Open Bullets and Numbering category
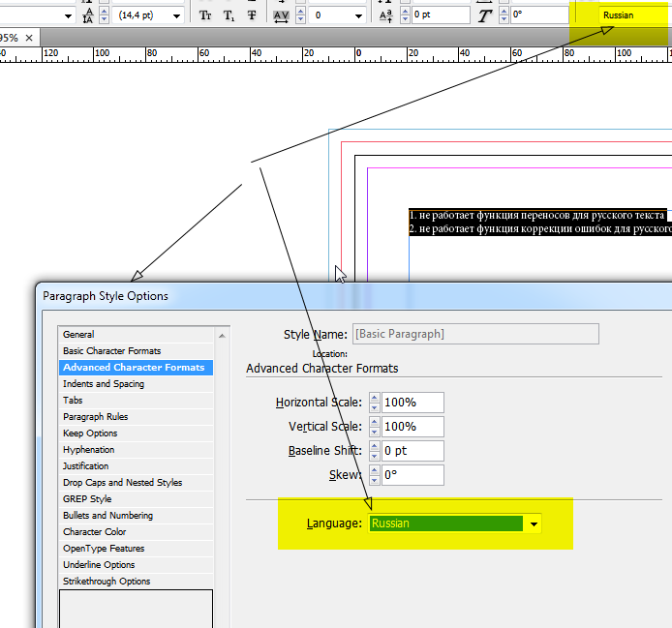Viewport: 672px width, 628px height. [136, 516]
